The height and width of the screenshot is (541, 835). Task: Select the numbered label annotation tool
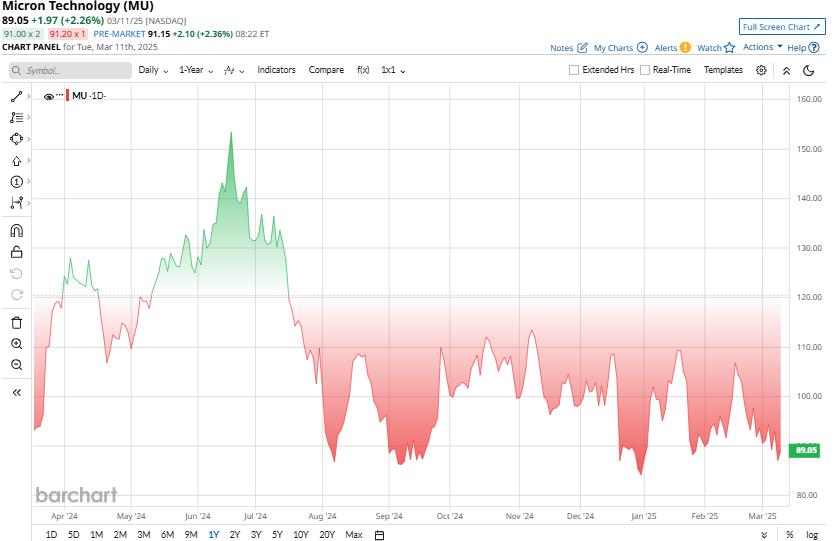pyautogui.click(x=17, y=182)
